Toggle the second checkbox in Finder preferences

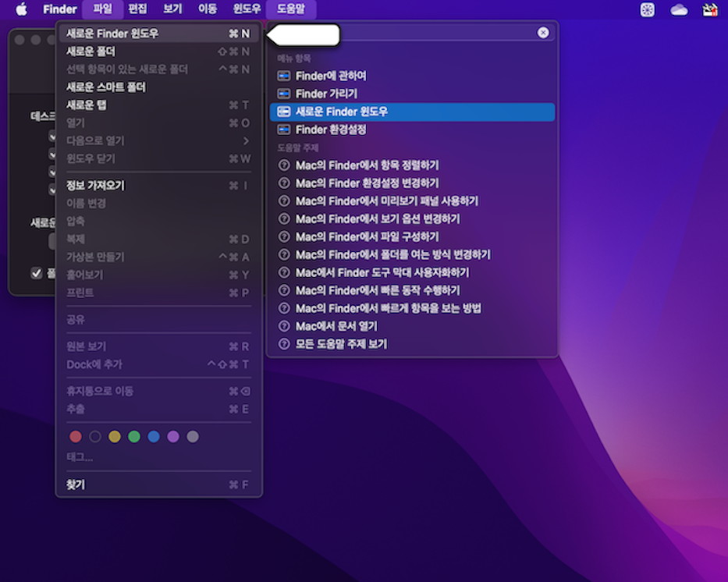pyautogui.click(x=53, y=154)
